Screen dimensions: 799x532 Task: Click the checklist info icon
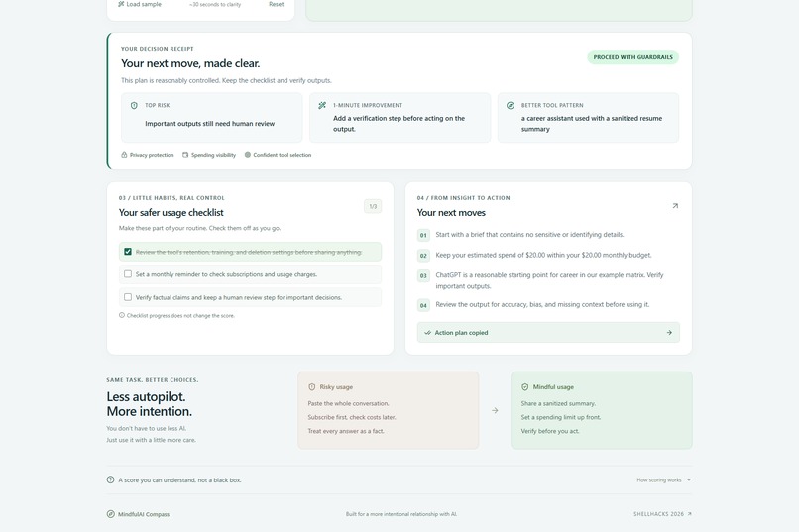coord(122,315)
